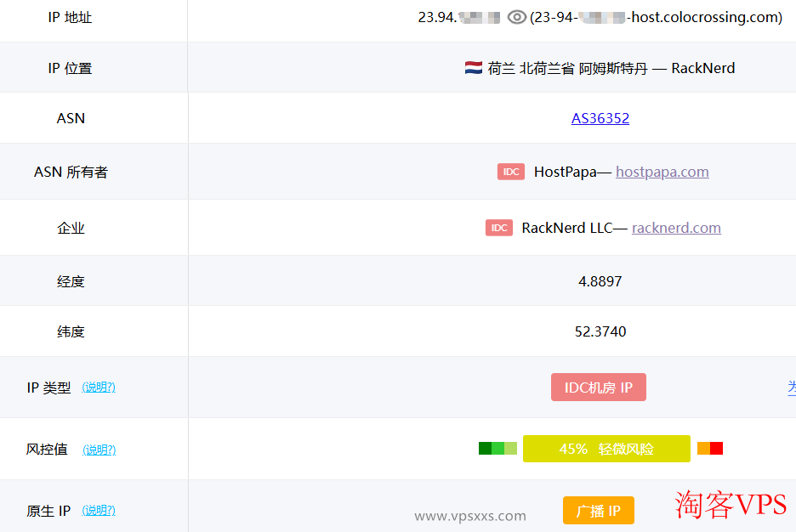
Task: Select the latitude value 52.3740
Action: 600,331
